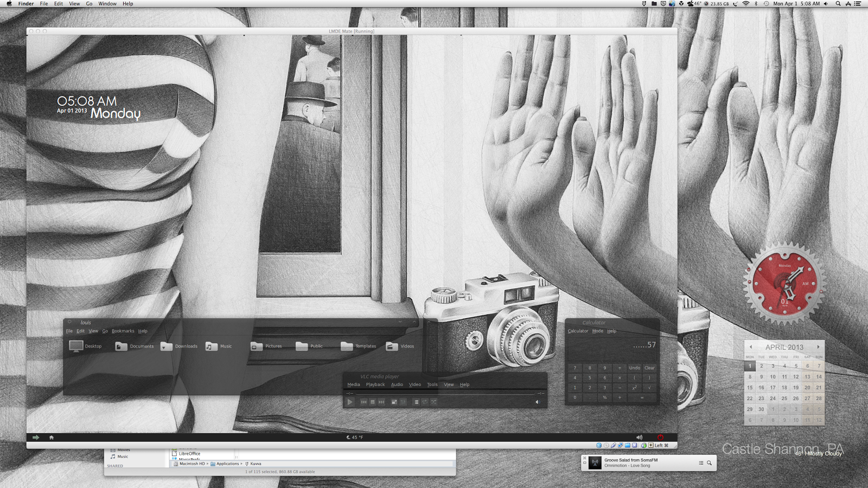Select April 17 in the calendar
The width and height of the screenshot is (868, 488).
coord(773,388)
